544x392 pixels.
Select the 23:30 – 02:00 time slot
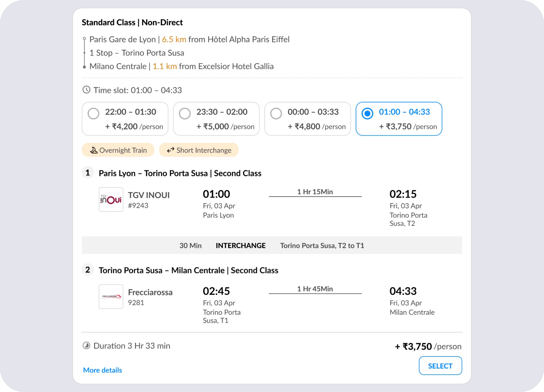coord(216,119)
